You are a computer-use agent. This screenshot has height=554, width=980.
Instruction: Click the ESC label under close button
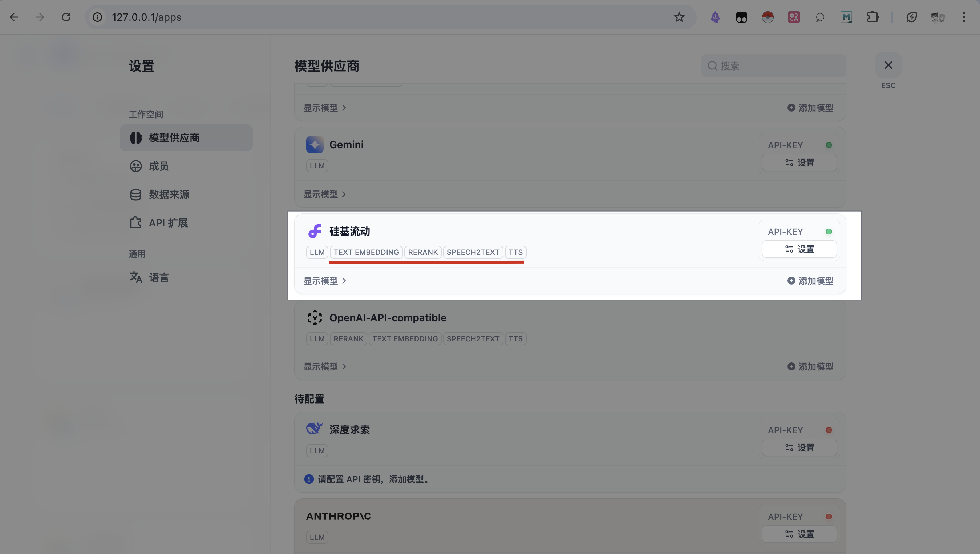point(888,85)
